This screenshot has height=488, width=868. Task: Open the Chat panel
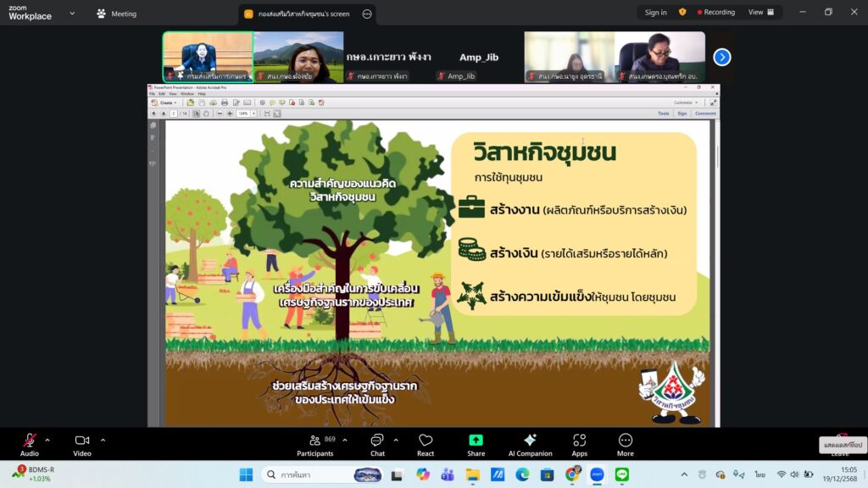point(377,442)
